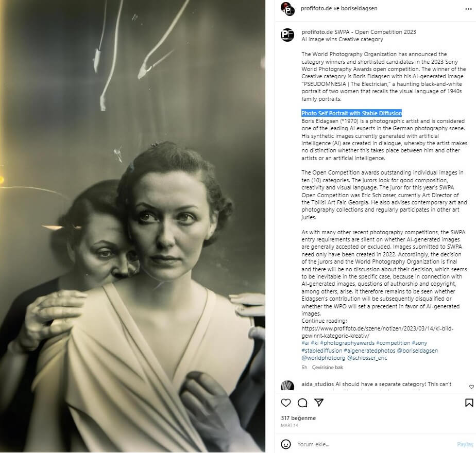Screen dimensions: 476x453
Task: Like aida_studios comment with small heart
Action: coord(471,387)
